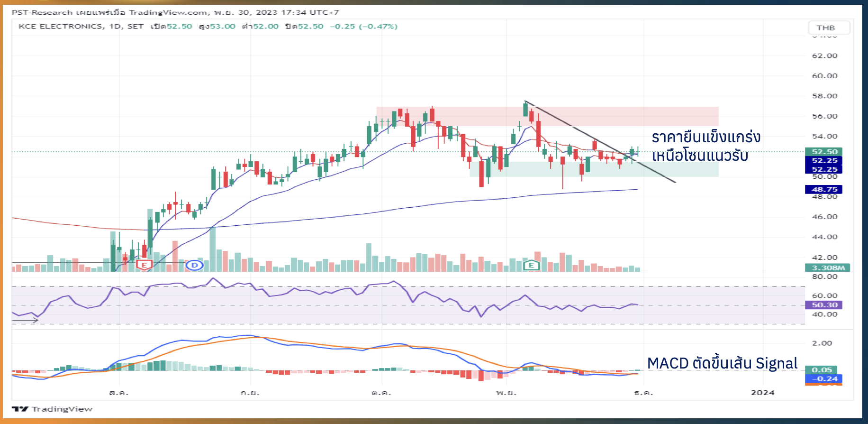868x424 pixels.
Task: Click the -0.25 (-0.47%) change value
Action: [364, 26]
